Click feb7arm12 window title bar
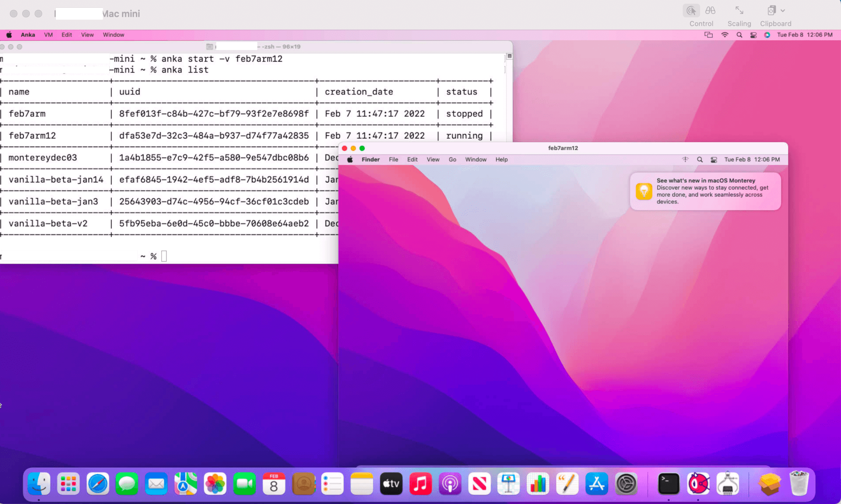 click(563, 148)
